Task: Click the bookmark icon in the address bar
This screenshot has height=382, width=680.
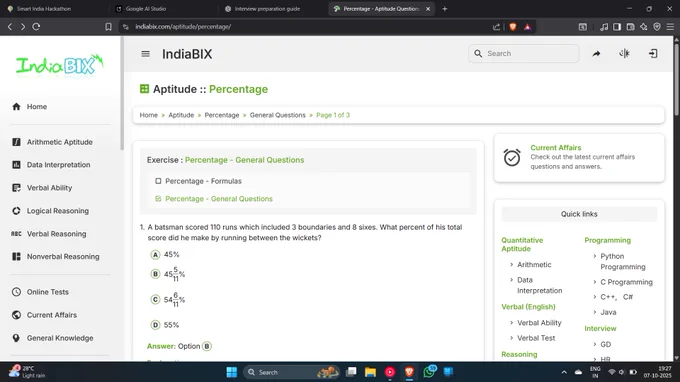Action: (x=108, y=27)
